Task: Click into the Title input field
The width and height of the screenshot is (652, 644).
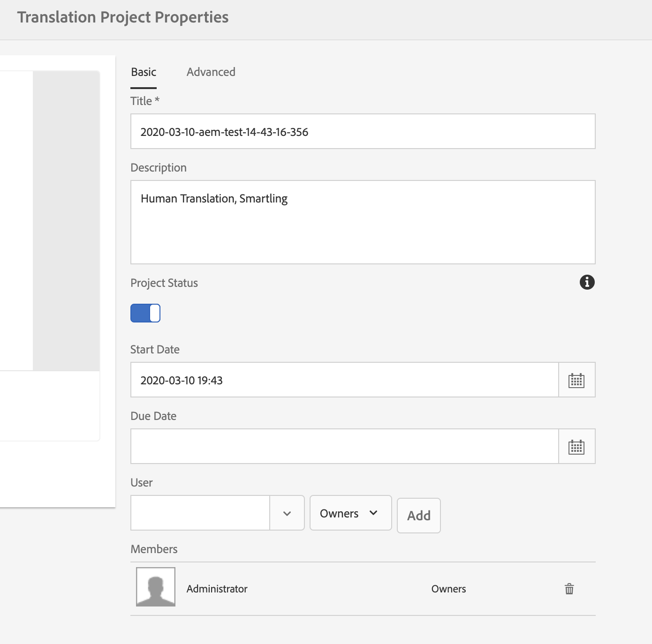Action: point(363,131)
